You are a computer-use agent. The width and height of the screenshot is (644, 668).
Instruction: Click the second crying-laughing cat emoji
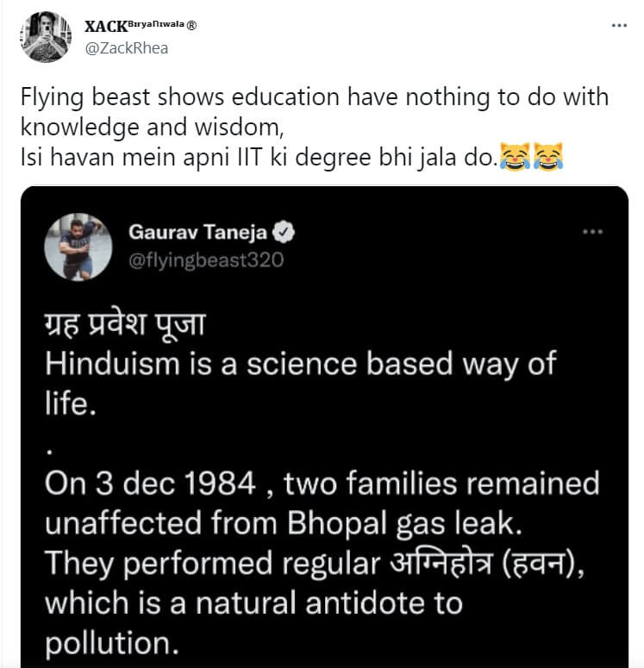[547, 158]
